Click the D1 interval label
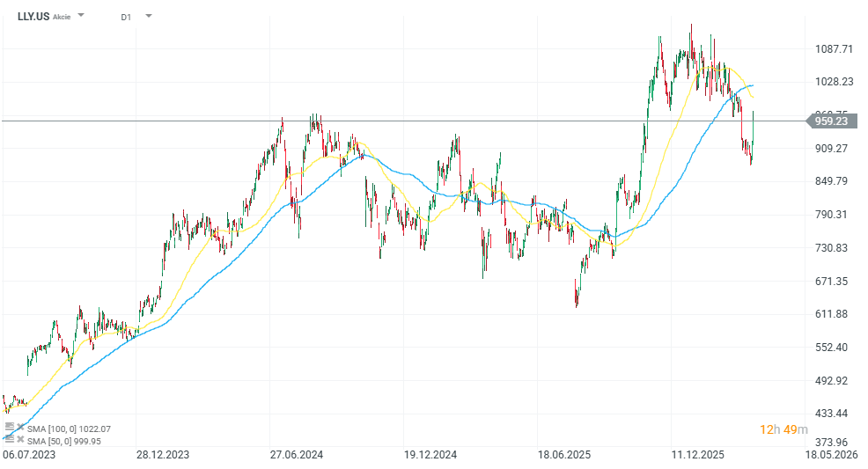The width and height of the screenshot is (868, 469). [x=126, y=16]
